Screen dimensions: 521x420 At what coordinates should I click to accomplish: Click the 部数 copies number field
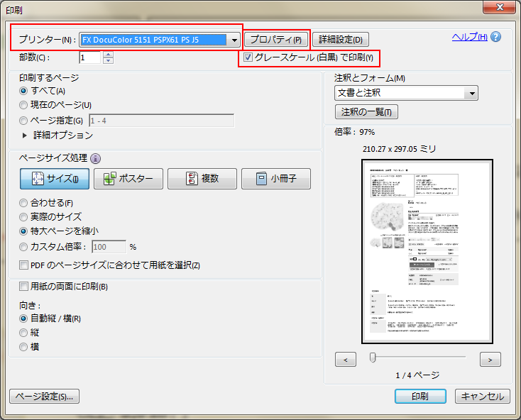point(91,57)
